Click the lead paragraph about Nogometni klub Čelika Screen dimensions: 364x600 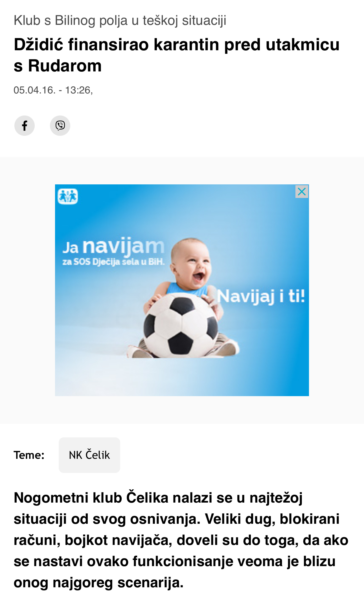181,540
